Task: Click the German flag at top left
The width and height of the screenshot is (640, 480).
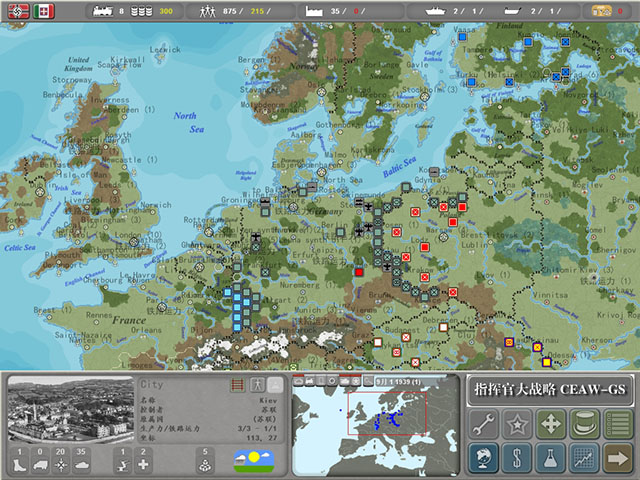Action: point(15,10)
